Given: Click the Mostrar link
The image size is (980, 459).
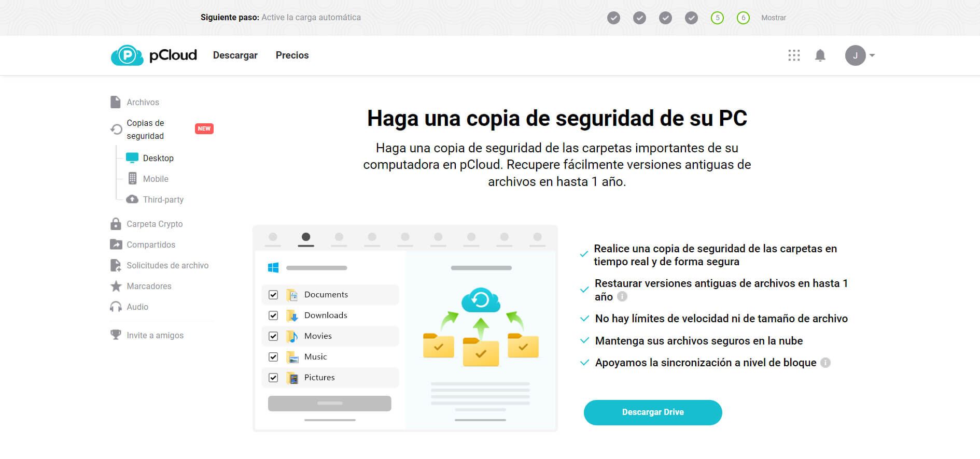Looking at the screenshot, I should pos(773,18).
